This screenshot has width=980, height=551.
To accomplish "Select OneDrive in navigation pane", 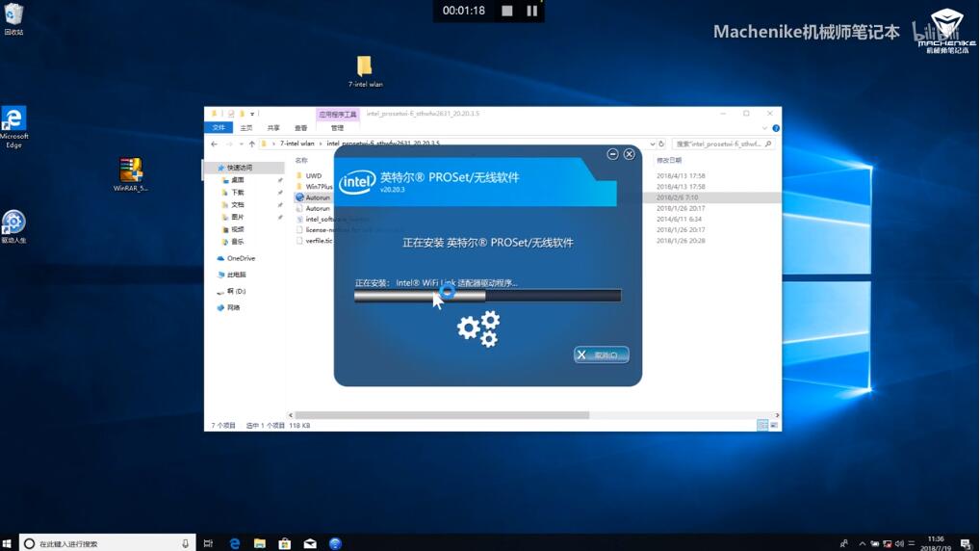I will [241, 258].
